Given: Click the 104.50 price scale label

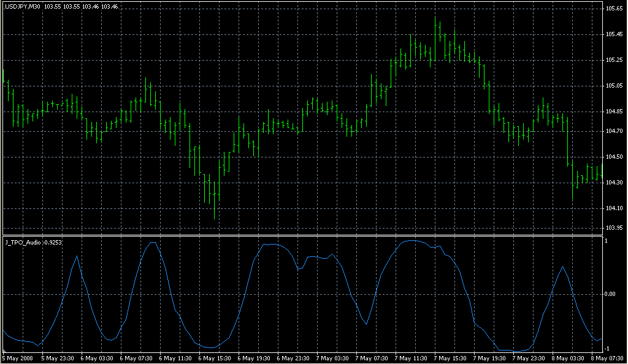Looking at the screenshot, I should pyautogui.click(x=614, y=157).
